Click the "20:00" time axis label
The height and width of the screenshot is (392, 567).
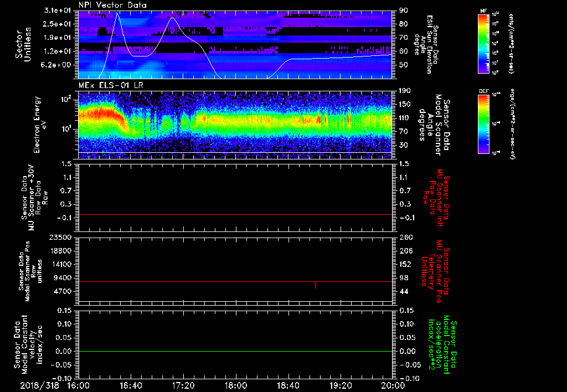click(x=393, y=385)
